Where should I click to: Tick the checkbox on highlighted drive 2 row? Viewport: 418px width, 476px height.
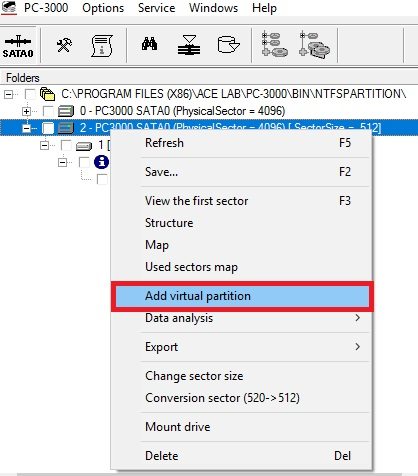tap(48, 128)
